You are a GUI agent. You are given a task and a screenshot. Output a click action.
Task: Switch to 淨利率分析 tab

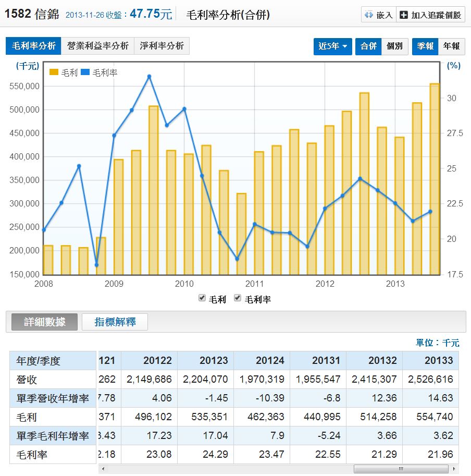(162, 46)
